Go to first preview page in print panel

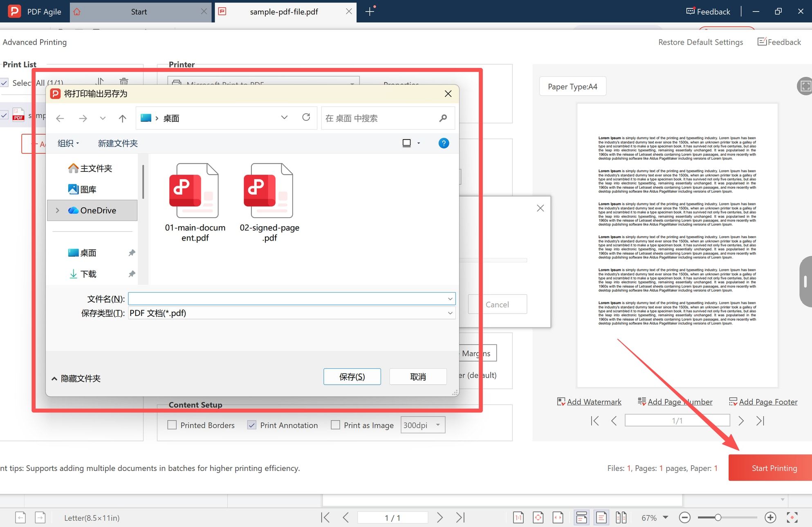click(x=594, y=421)
